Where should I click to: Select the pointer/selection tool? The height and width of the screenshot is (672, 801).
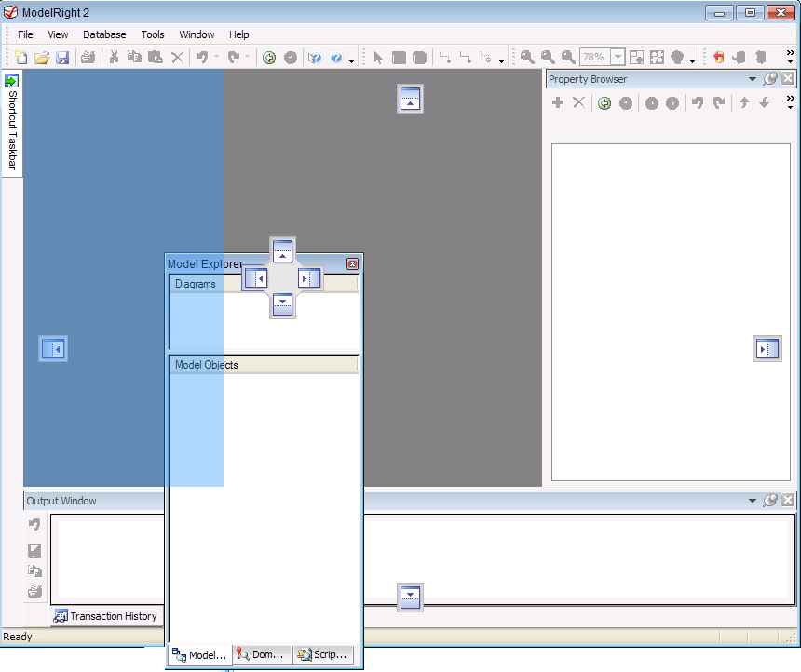[x=377, y=57]
